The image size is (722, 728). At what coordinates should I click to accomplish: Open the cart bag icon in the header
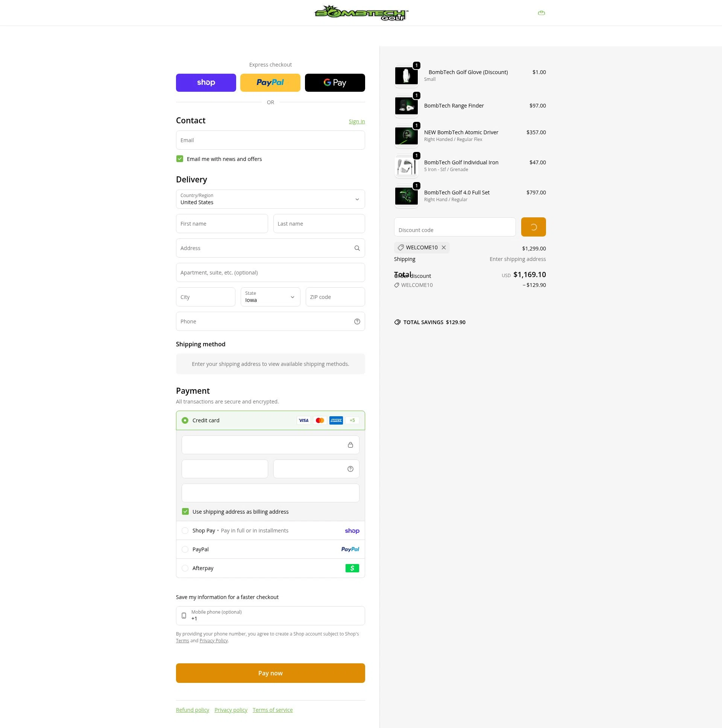click(x=541, y=12)
